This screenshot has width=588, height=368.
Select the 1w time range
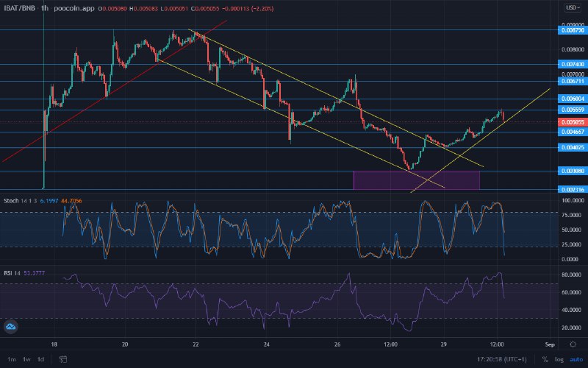(26, 359)
